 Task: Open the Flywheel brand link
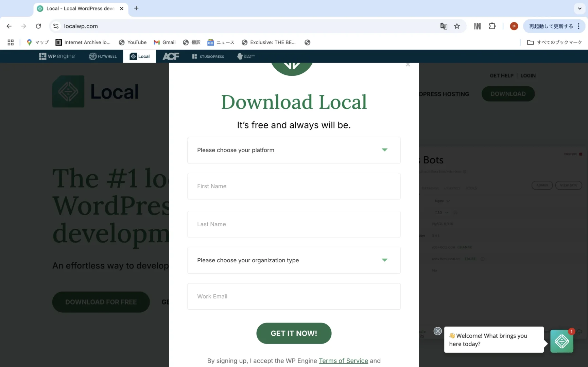tap(103, 56)
